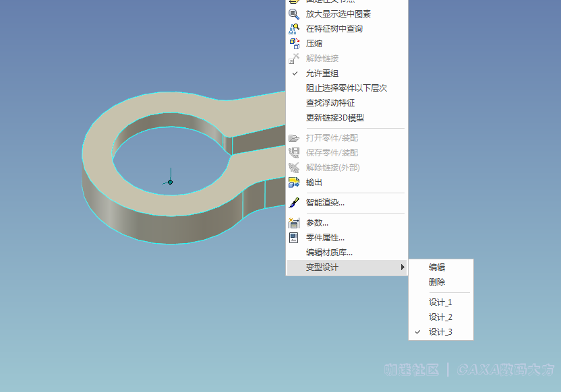561x392 pixels.
Task: Click the magnifier icon for 放大显示选中图素
Action: (294, 14)
